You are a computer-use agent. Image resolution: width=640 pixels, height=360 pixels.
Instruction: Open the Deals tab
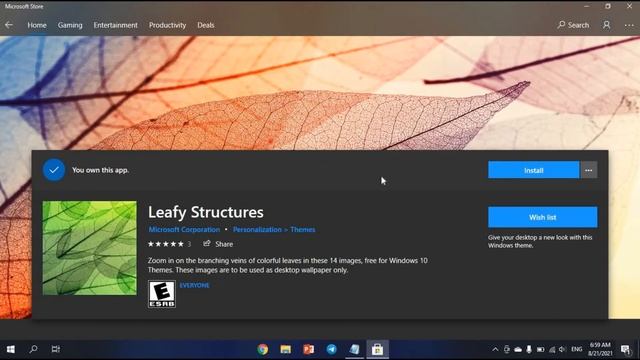[x=206, y=25]
